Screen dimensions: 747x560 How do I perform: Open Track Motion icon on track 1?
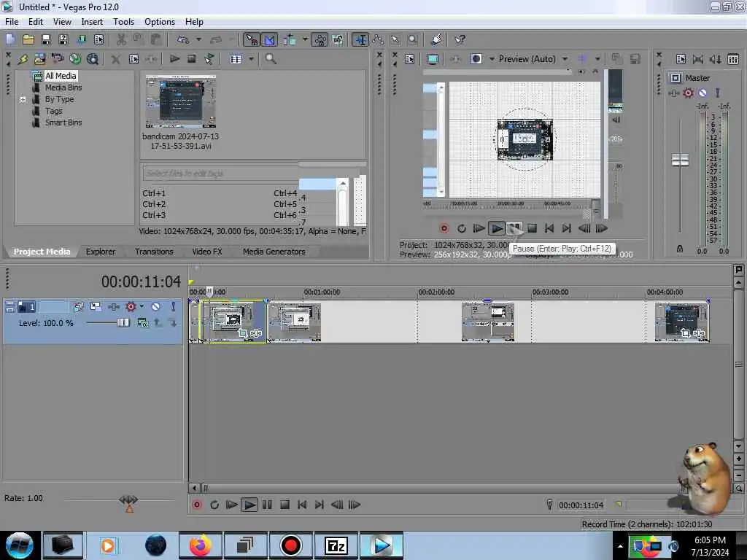[96, 307]
